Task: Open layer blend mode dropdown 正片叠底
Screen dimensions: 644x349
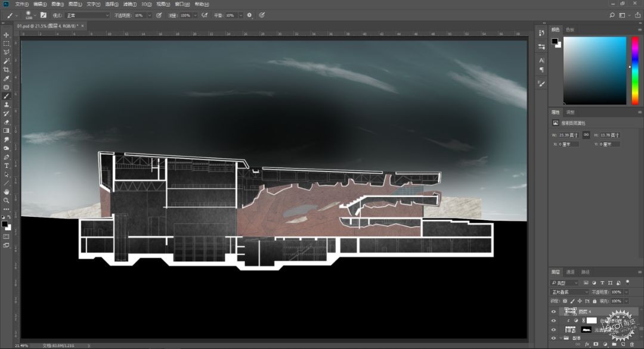Action: [569, 292]
